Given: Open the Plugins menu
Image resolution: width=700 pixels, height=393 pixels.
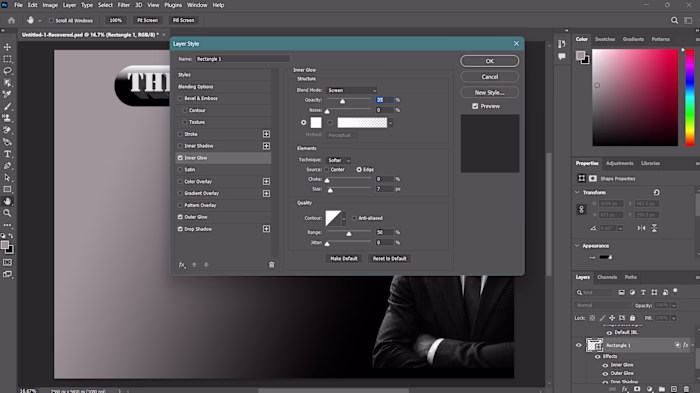Looking at the screenshot, I should click(x=173, y=5).
